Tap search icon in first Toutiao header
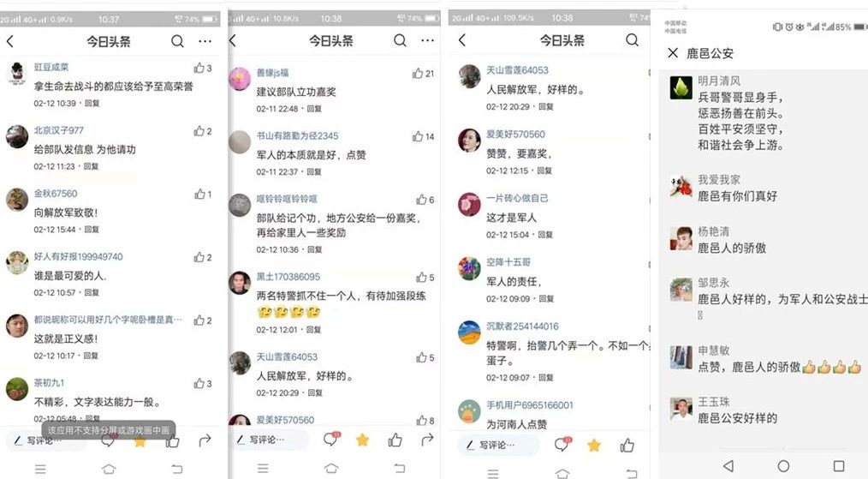Screen dimensions: 868x479 pos(177,41)
